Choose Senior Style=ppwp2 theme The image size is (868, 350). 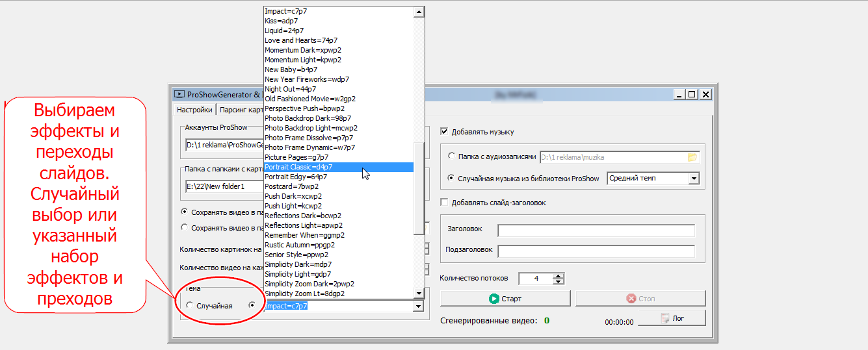coord(339,255)
